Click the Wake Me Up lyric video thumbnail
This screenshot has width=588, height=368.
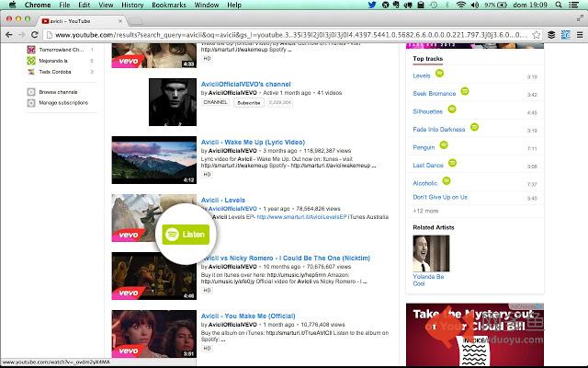[154, 160]
